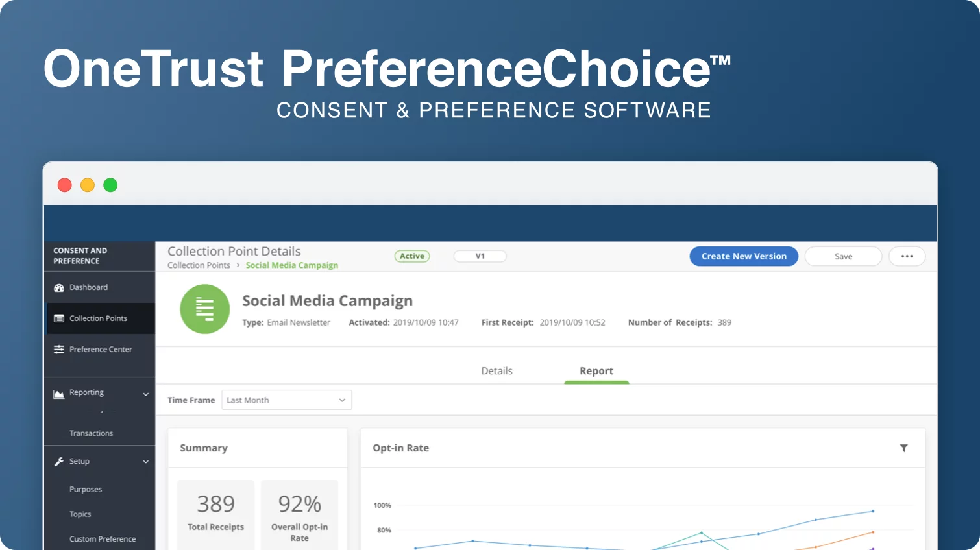Select the Collection Points list icon

click(x=59, y=318)
